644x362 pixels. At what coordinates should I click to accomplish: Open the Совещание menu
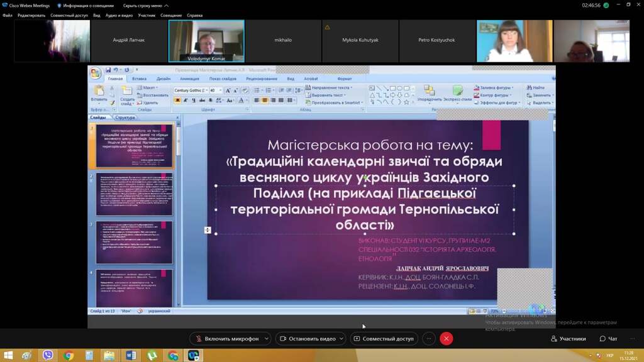[x=170, y=15]
